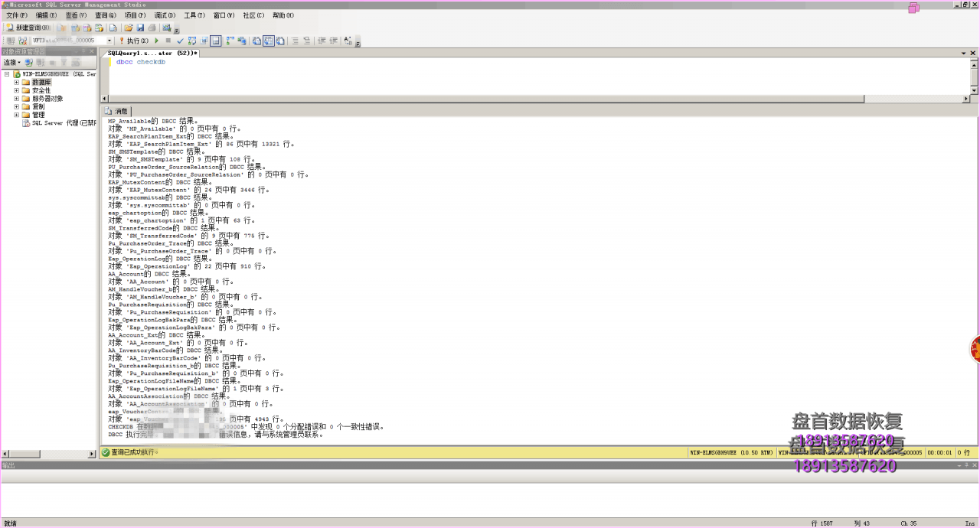Click the print icon next to Save

click(x=152, y=28)
